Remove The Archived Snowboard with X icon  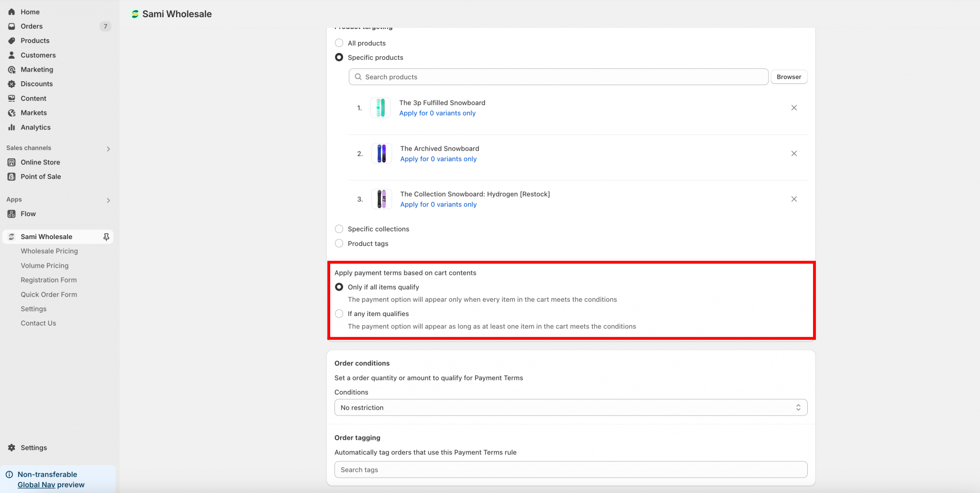(794, 153)
